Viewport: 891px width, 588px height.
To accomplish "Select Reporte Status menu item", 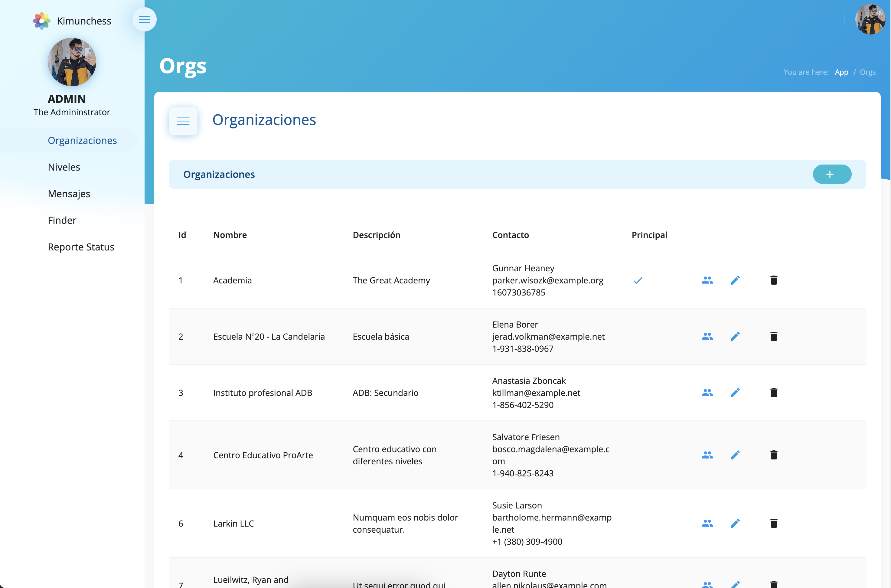I will (81, 247).
